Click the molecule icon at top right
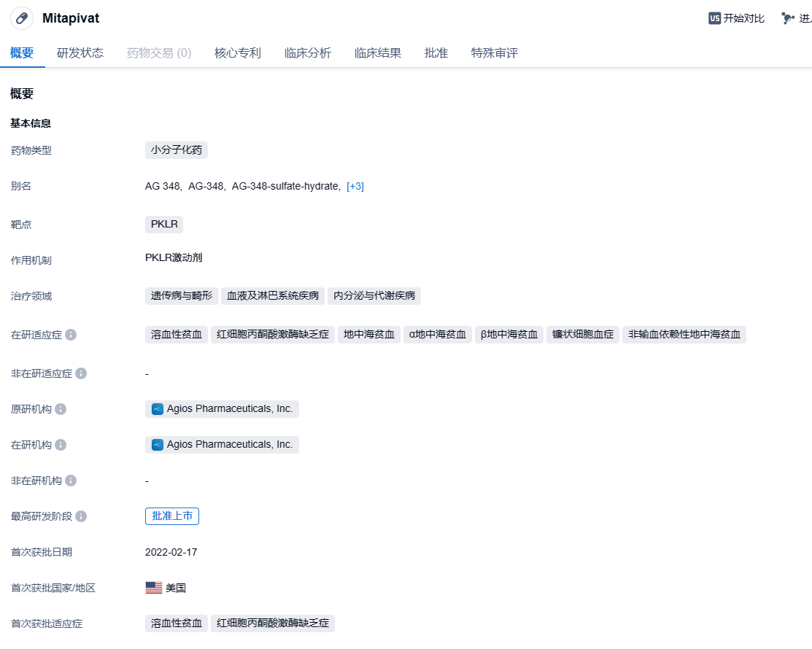This screenshot has height=649, width=812. coord(788,18)
